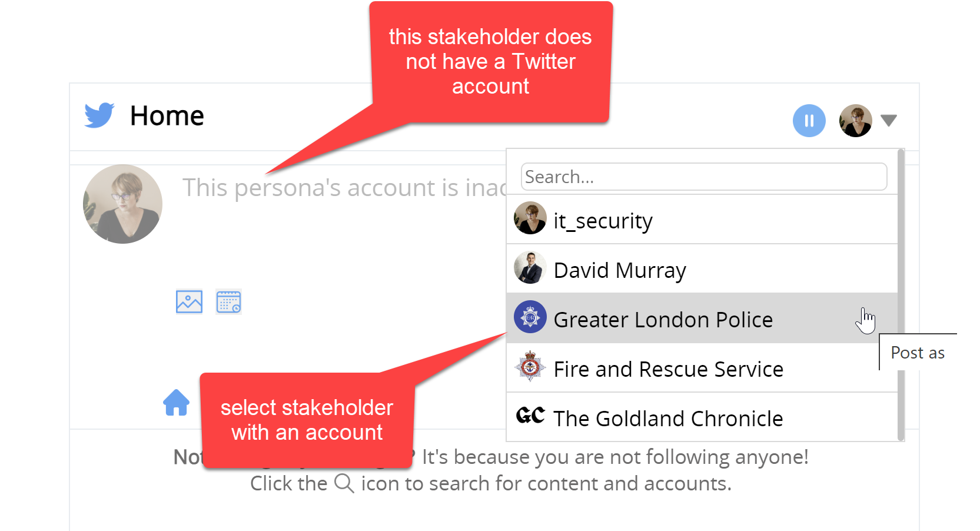Click the persona list scrollbar
The height and width of the screenshot is (531, 980).
point(901,294)
